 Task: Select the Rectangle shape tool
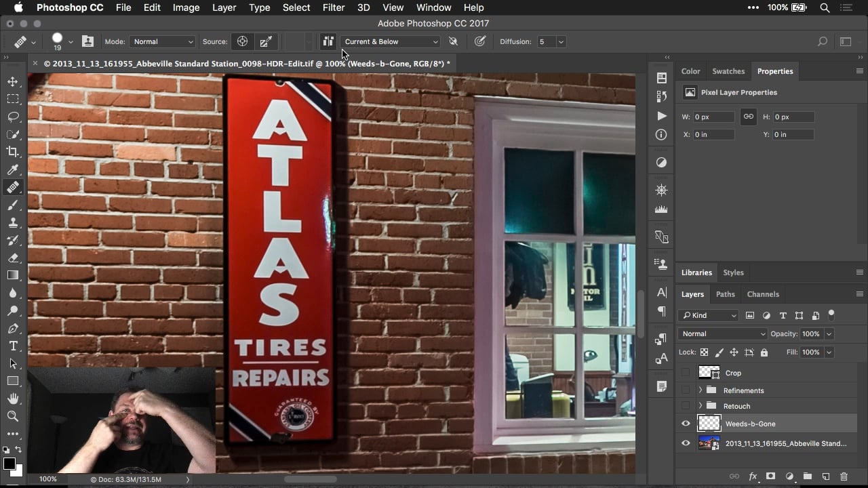click(13, 381)
